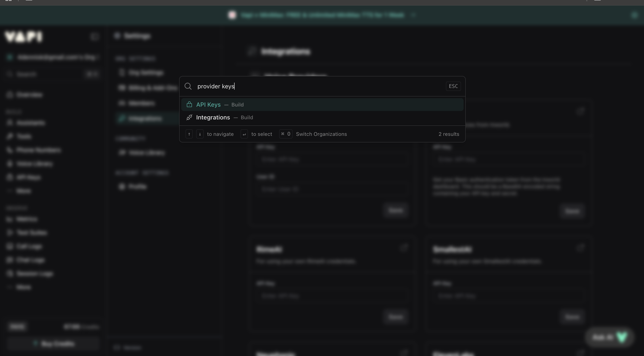
Task: Toggle the organization switcher at top left
Action: pyautogui.click(x=52, y=57)
